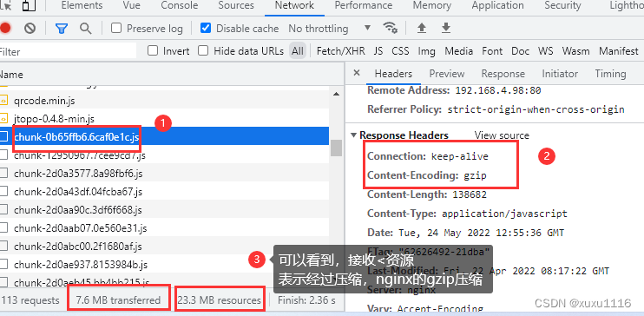Screen dimensions: 644x316
Task: Filter requests by Media
Action: coord(459,51)
